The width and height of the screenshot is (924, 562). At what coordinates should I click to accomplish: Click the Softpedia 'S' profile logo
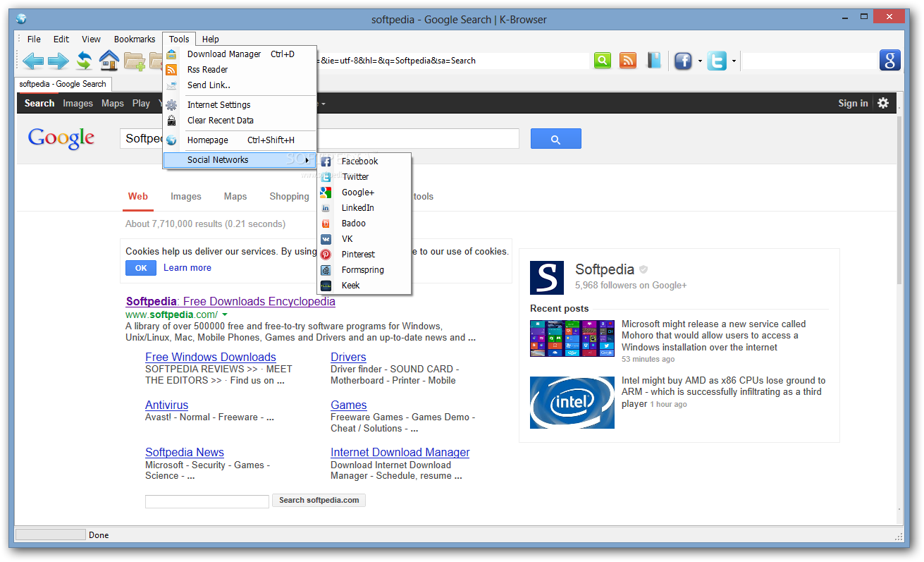pyautogui.click(x=547, y=278)
